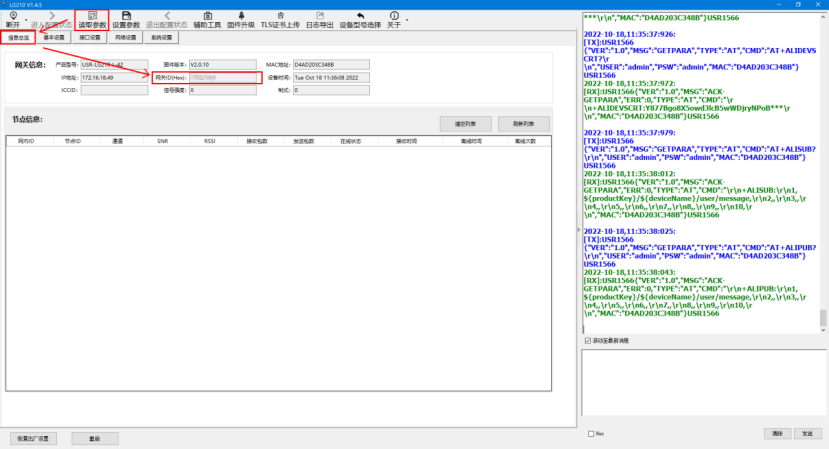
Task: Click the 设置参数 save parameters icon
Action: point(126,19)
